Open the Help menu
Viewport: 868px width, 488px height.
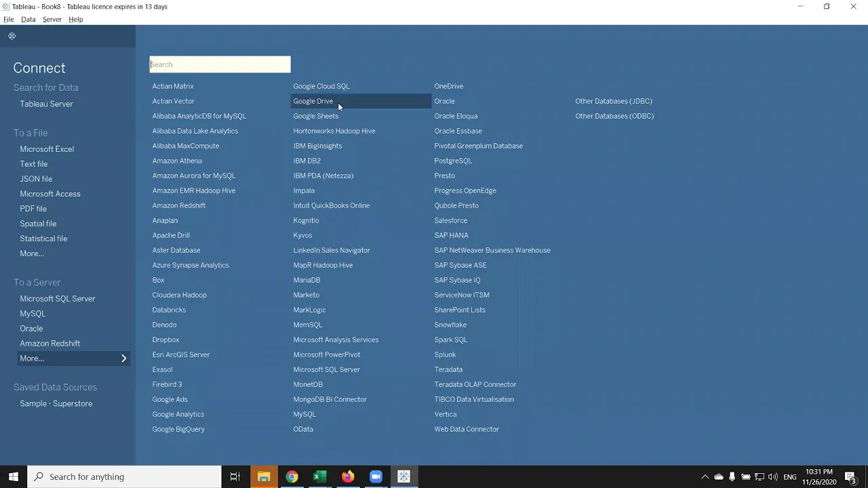pyautogui.click(x=76, y=19)
